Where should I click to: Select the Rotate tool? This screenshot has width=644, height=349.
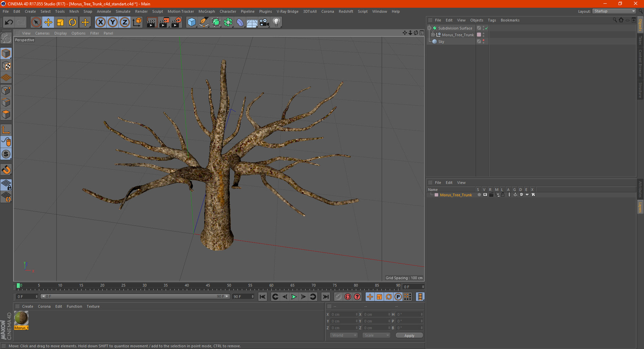[72, 22]
